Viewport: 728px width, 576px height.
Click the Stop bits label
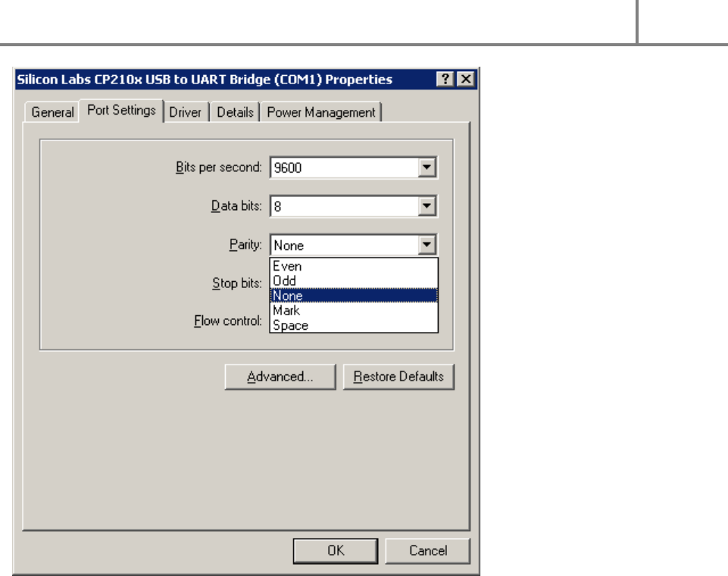[237, 283]
